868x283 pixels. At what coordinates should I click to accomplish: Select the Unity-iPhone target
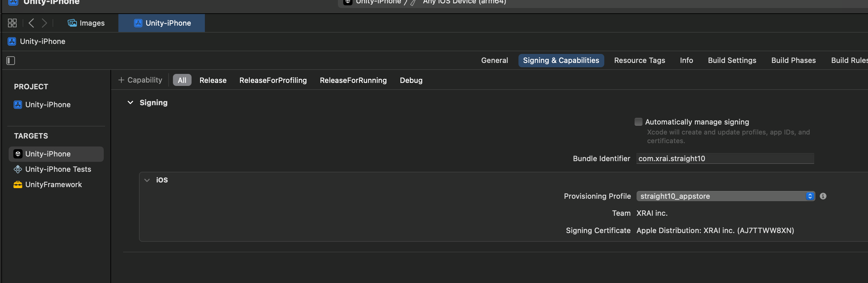point(56,154)
